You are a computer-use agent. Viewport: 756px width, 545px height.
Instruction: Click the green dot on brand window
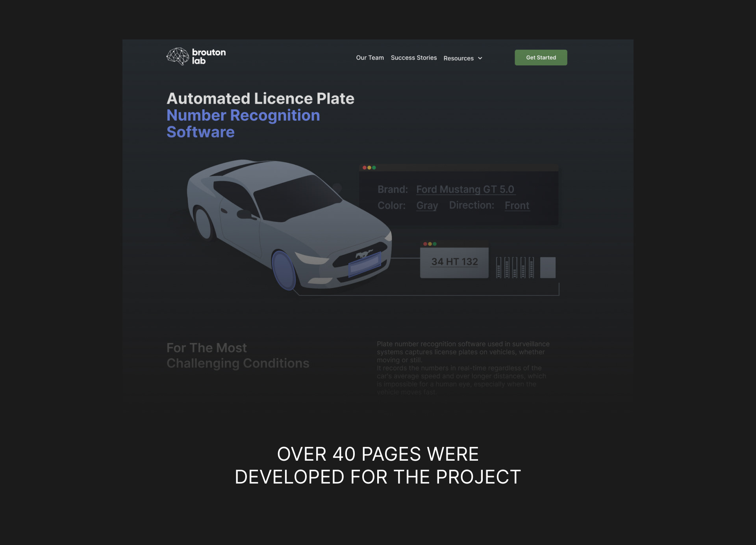pyautogui.click(x=374, y=168)
